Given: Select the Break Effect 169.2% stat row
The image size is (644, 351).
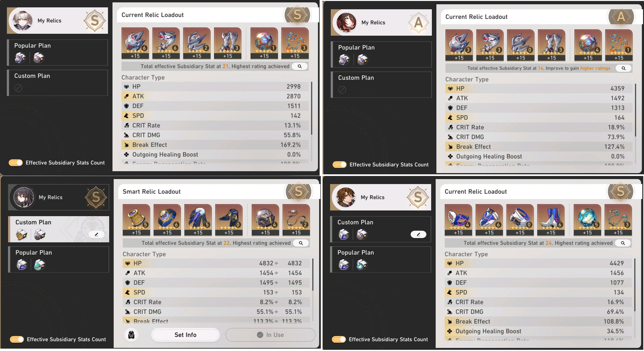Looking at the screenshot, I should (215, 145).
